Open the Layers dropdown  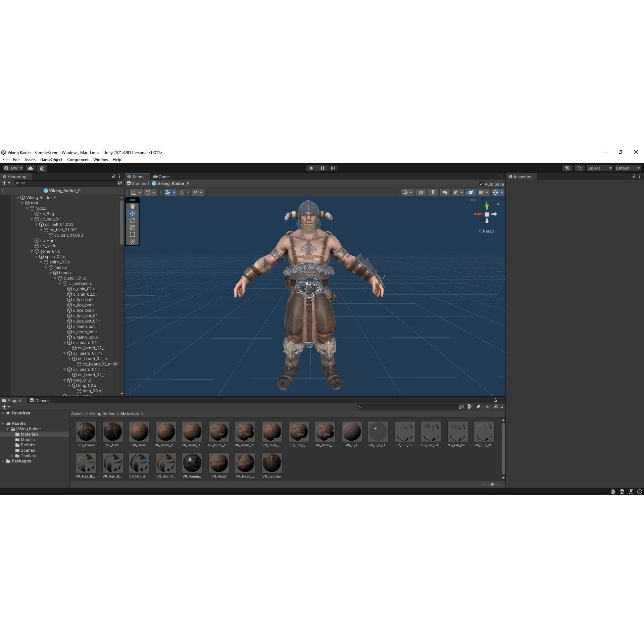pos(599,168)
